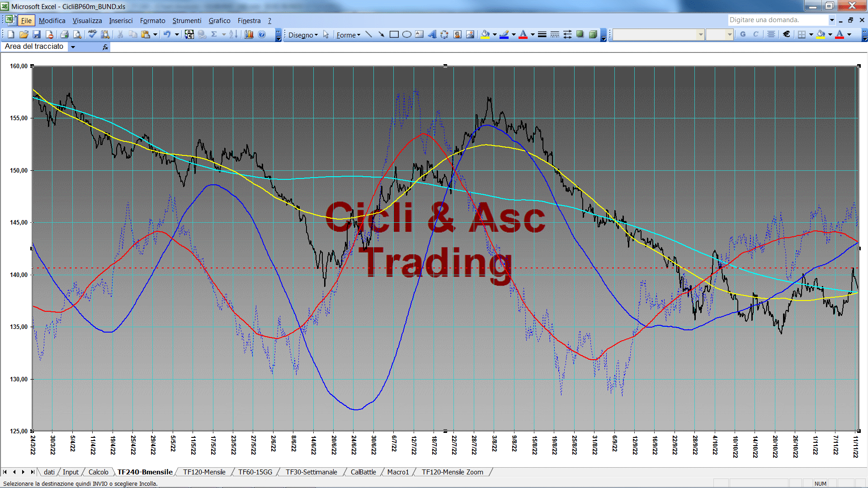The image size is (868, 488).
Task: Click the 'Digitare una domanda' help field
Action: (x=778, y=20)
